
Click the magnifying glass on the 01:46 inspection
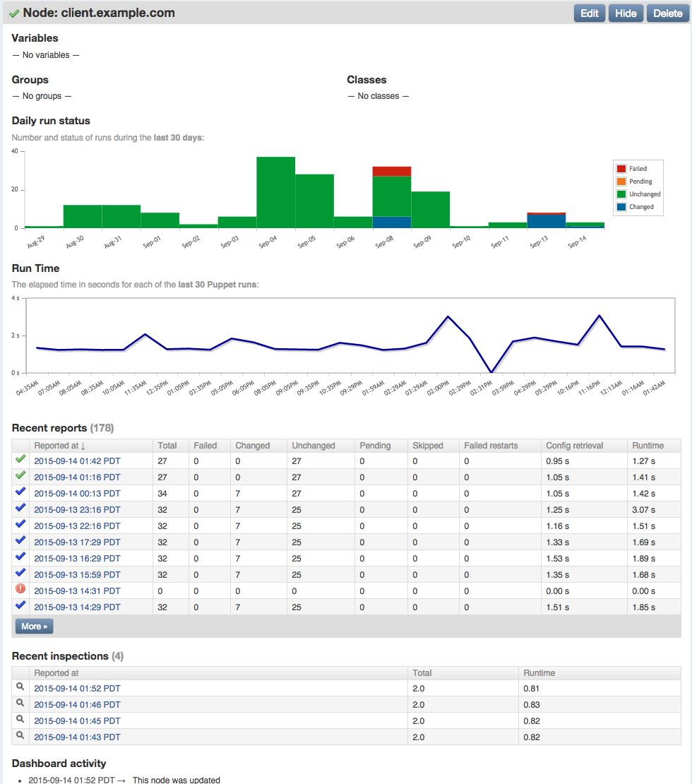click(x=20, y=702)
